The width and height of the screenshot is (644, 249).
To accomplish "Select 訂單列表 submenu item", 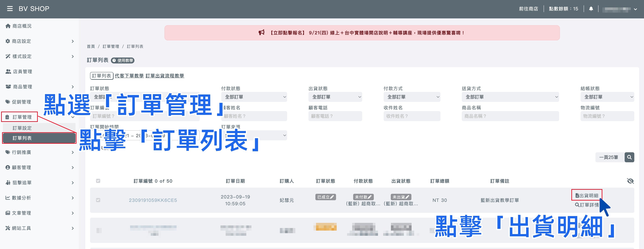I will point(39,138).
